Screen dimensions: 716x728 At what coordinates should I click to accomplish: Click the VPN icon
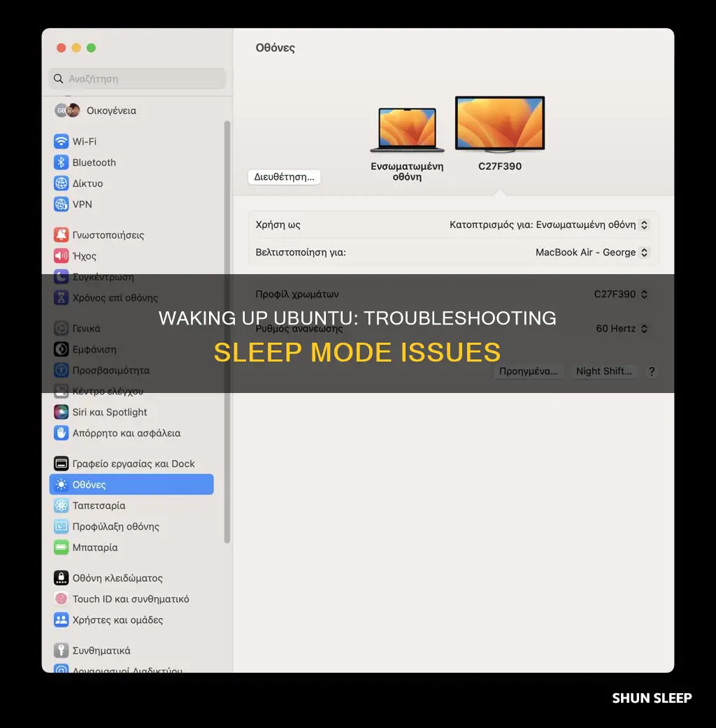point(61,204)
